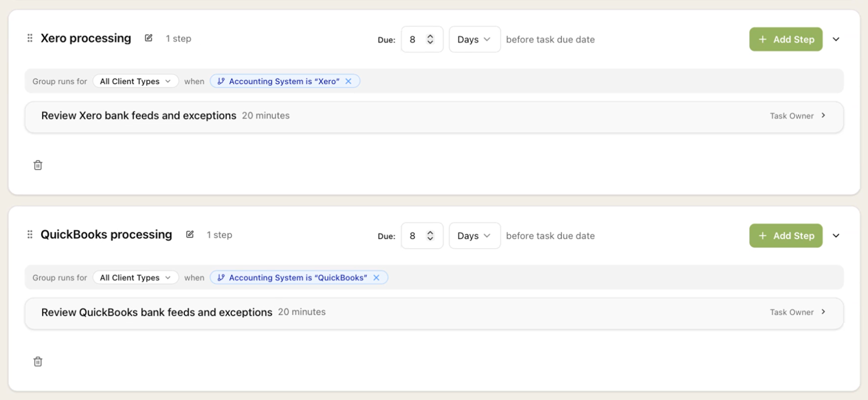The height and width of the screenshot is (400, 868).
Task: Add a step to QuickBooks processing
Action: click(786, 236)
